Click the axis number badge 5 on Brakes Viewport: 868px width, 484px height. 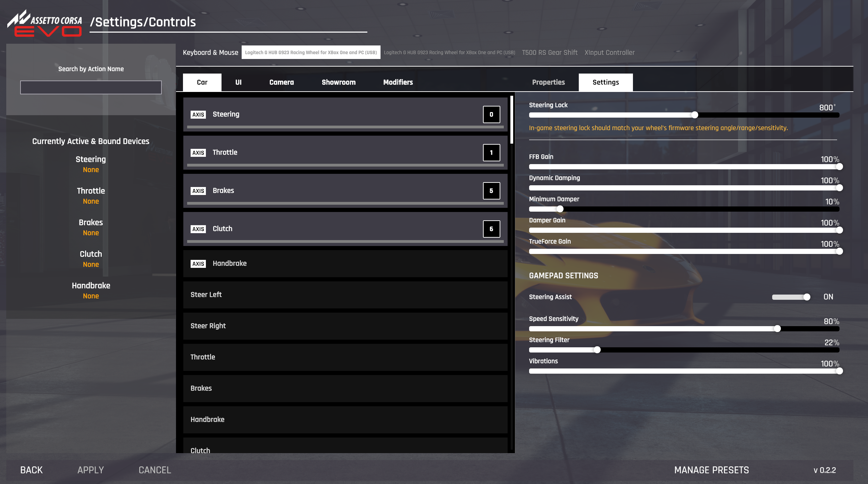[x=491, y=190]
